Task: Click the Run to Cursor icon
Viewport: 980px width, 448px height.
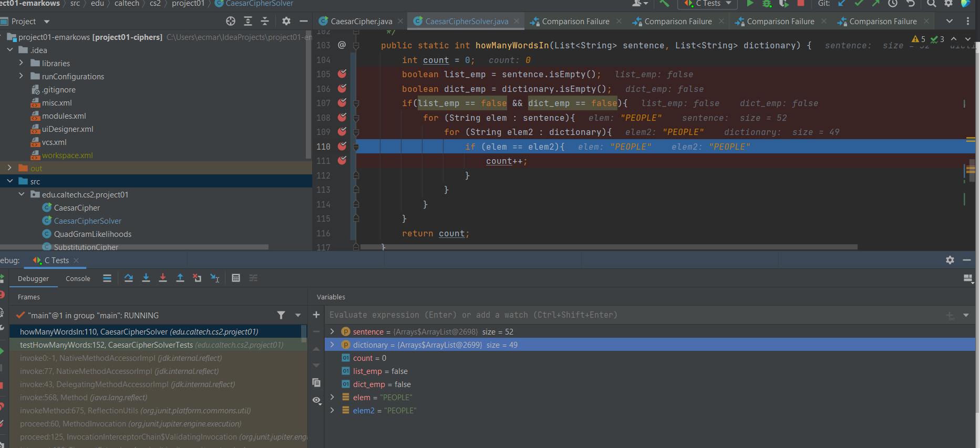Action: click(214, 278)
